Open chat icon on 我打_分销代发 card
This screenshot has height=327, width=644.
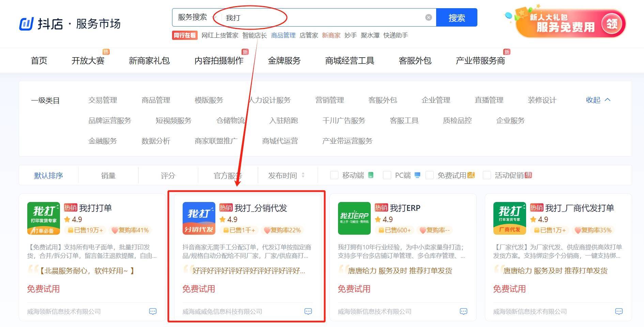pyautogui.click(x=308, y=311)
